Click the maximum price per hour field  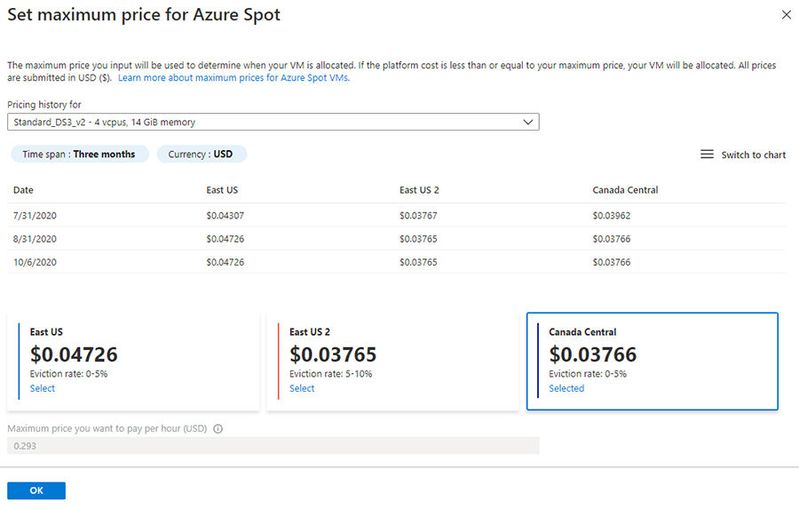pyautogui.click(x=273, y=446)
